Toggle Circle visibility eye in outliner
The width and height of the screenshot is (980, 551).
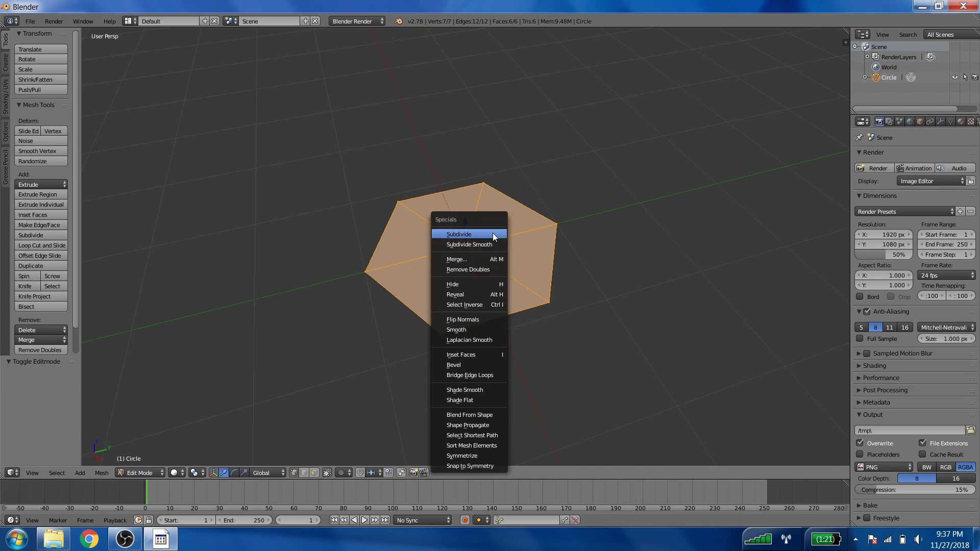[954, 77]
